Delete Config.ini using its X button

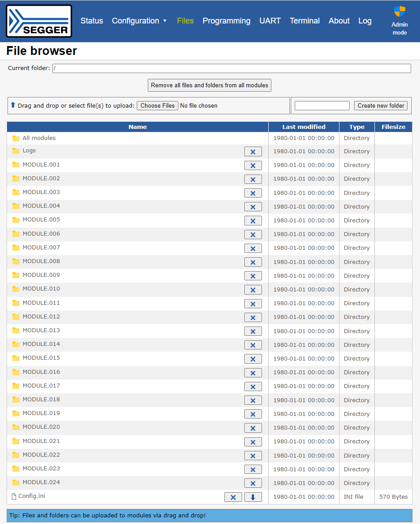(233, 497)
